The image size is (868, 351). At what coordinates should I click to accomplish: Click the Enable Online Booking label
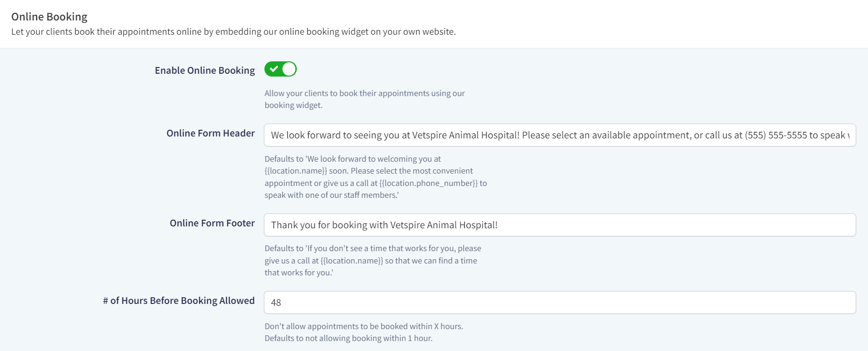(x=205, y=70)
